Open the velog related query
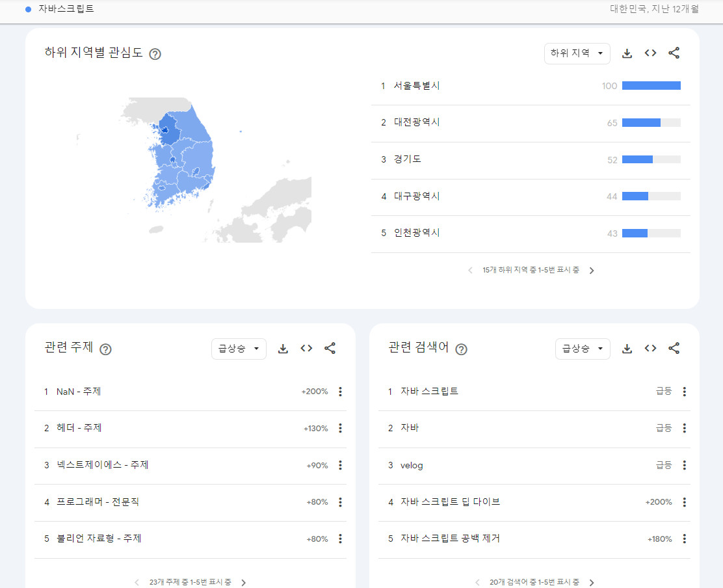 (412, 465)
